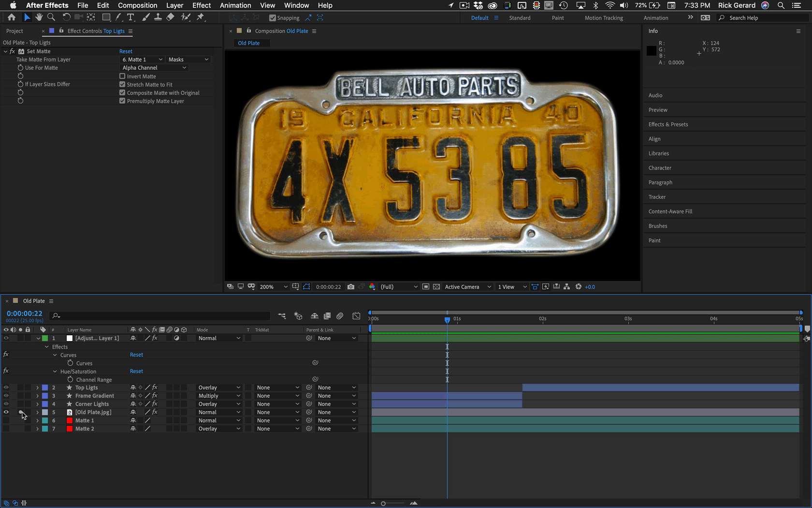Expand the Matte 1 layer properties
Viewport: 812px width, 508px height.
(37, 420)
